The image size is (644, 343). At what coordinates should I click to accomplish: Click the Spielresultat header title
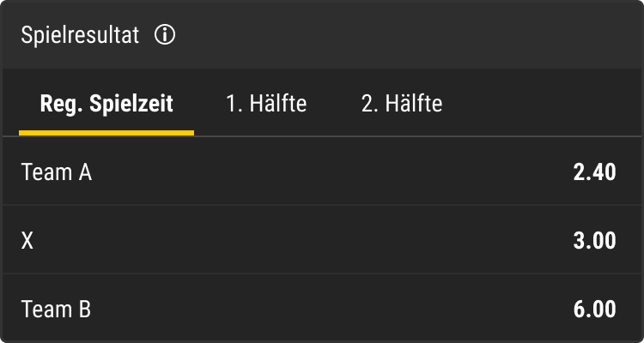click(80, 35)
